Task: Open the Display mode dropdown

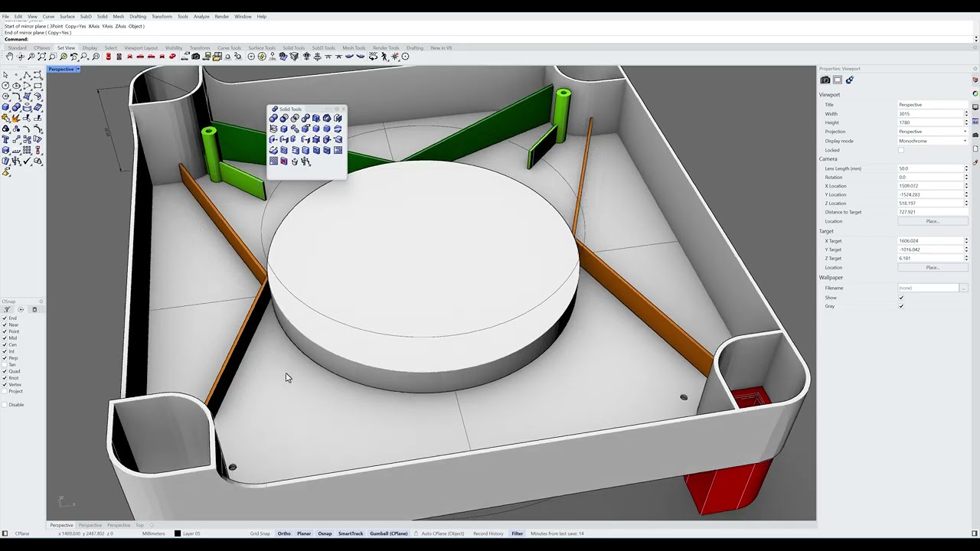Action: coord(933,141)
